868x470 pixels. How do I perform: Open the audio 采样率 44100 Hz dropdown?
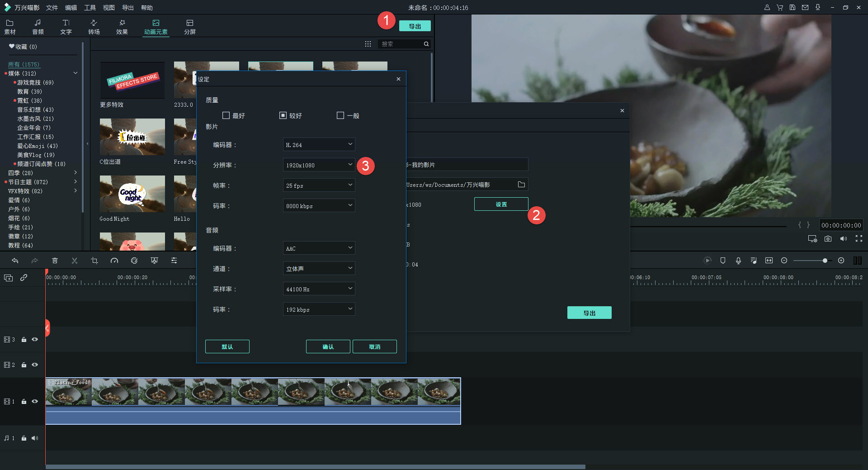319,289
